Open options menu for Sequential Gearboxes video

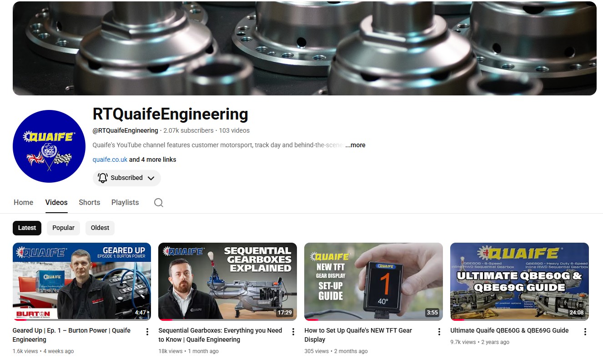click(x=293, y=332)
